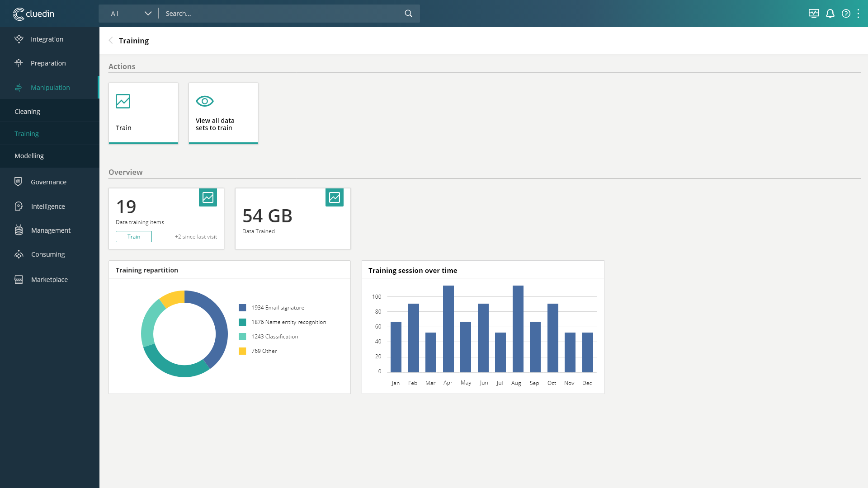Click the Management label in sidebar

51,230
